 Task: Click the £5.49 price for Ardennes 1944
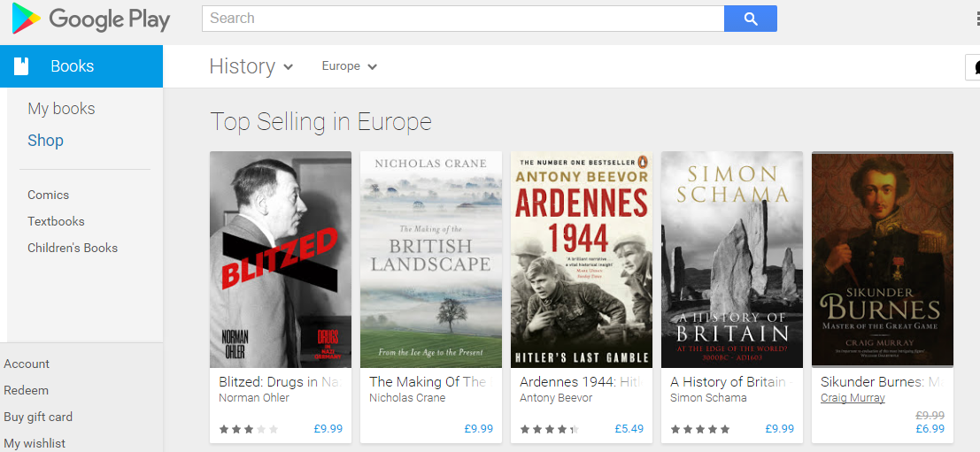click(629, 429)
